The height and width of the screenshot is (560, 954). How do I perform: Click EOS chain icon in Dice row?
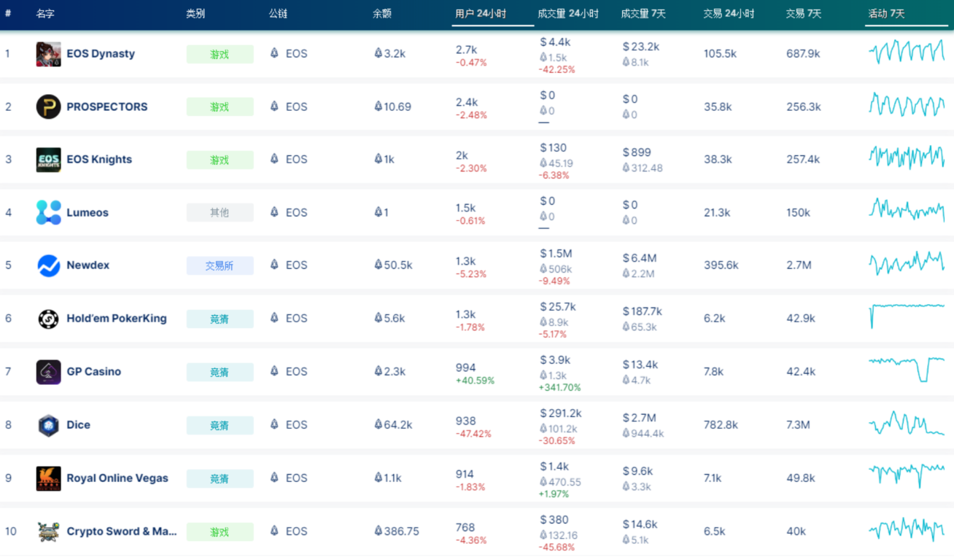(274, 424)
